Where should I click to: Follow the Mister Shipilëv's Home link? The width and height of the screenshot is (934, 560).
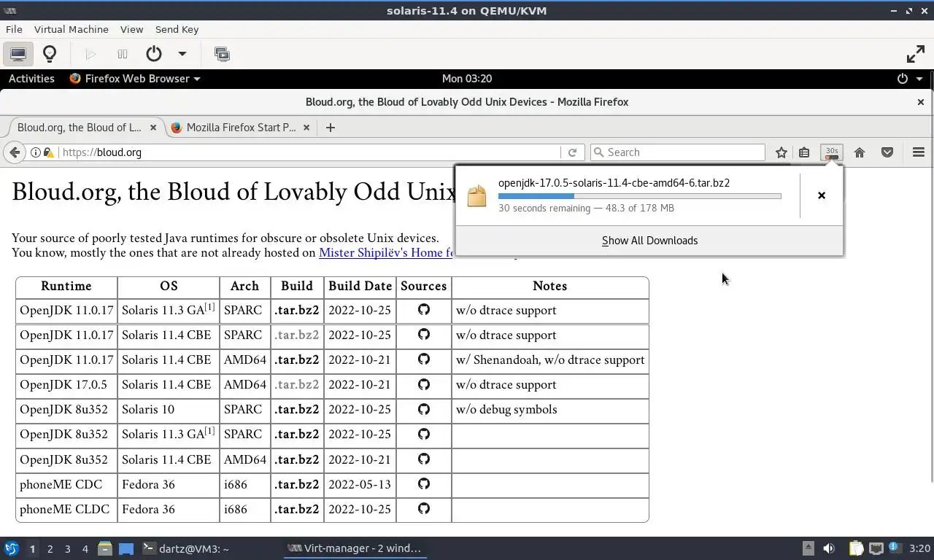(386, 252)
